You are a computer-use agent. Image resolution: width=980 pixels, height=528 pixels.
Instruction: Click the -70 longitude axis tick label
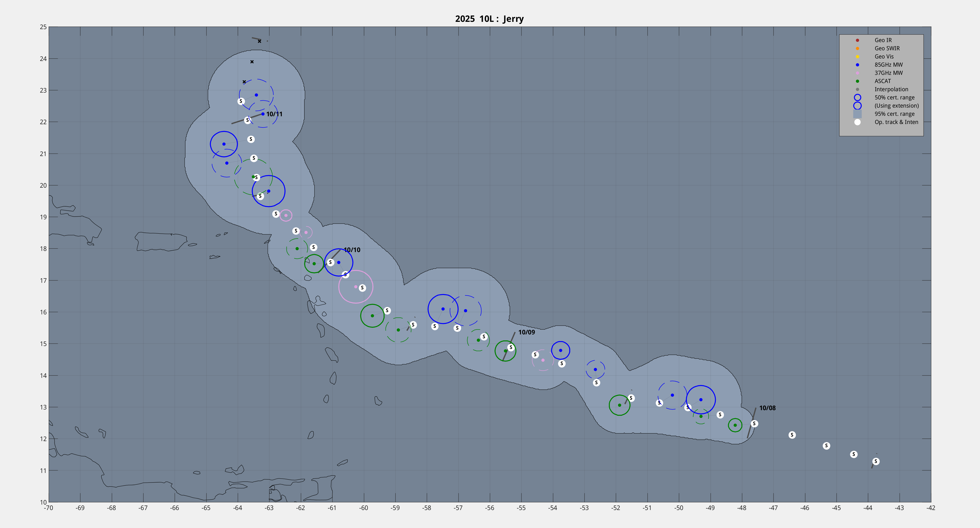pyautogui.click(x=48, y=508)
